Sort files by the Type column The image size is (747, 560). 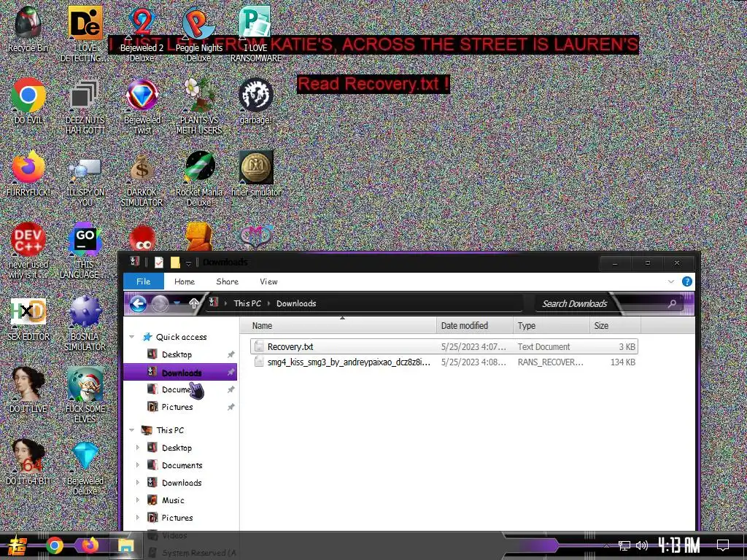point(551,326)
